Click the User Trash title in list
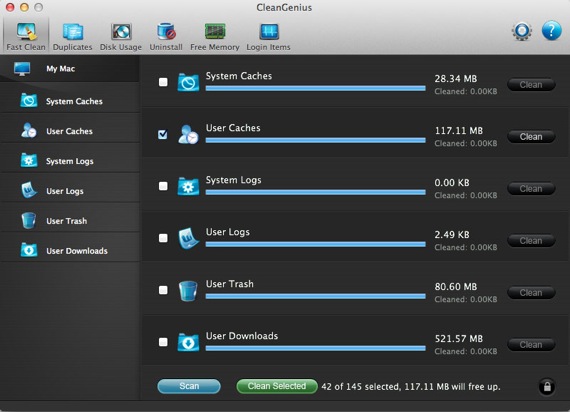 230,284
